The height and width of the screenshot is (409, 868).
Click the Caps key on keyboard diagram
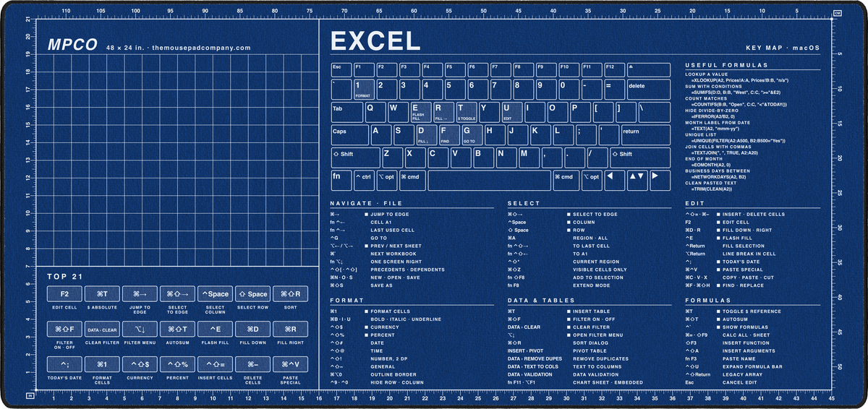[x=349, y=134]
